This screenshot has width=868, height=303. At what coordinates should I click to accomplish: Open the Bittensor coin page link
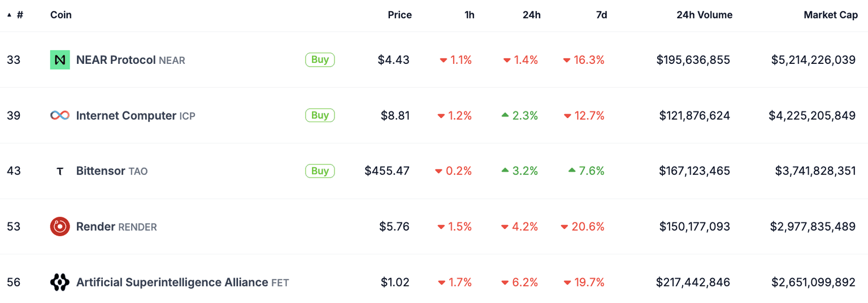pyautogui.click(x=101, y=171)
